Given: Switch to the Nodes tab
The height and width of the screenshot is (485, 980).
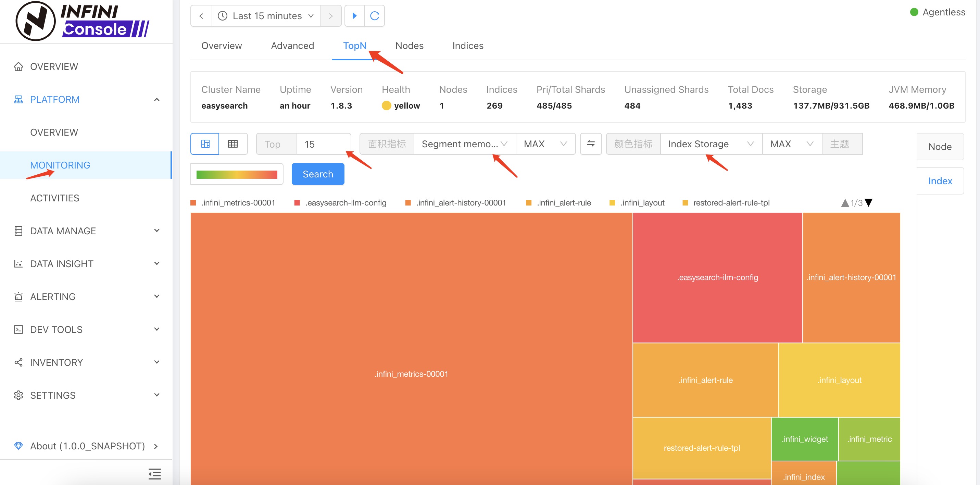Looking at the screenshot, I should (x=409, y=46).
